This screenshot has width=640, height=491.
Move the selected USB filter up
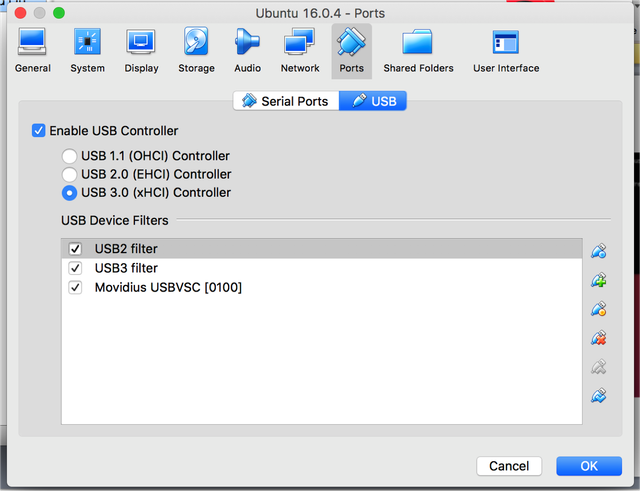click(x=598, y=367)
